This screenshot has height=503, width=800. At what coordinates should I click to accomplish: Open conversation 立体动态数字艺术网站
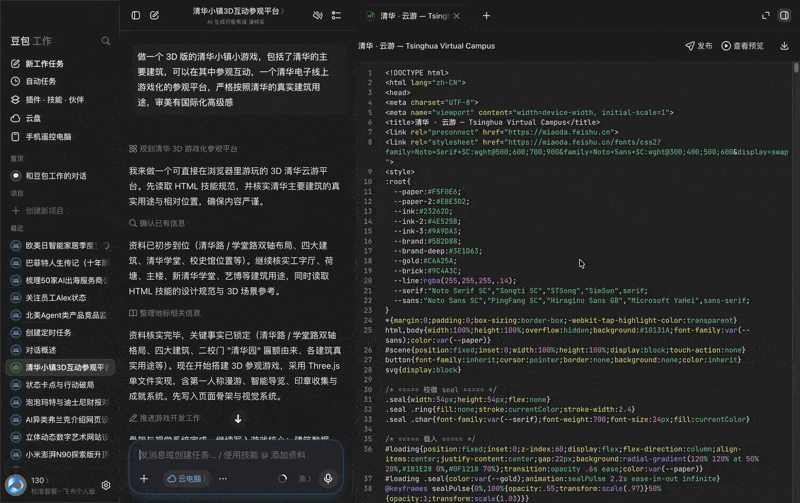pos(60,437)
